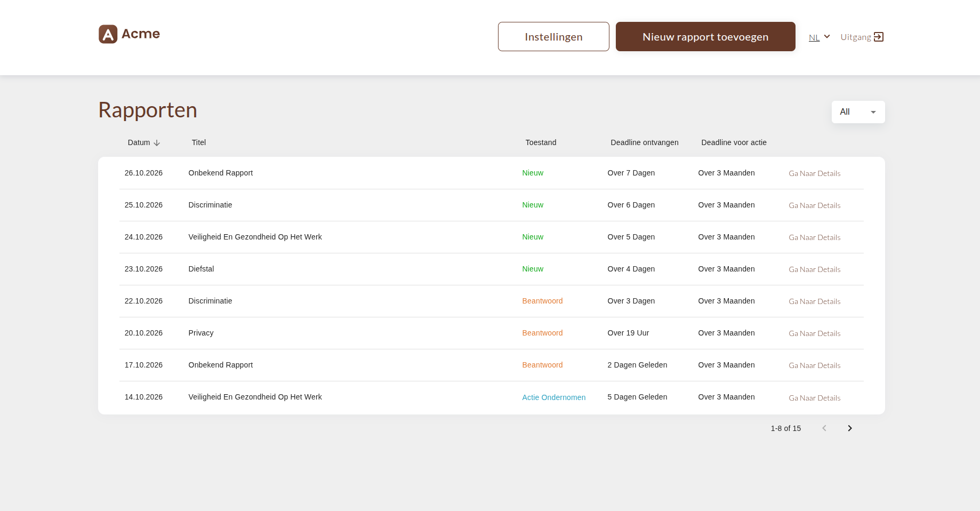Open the NL language dropdown
980x511 pixels.
820,37
